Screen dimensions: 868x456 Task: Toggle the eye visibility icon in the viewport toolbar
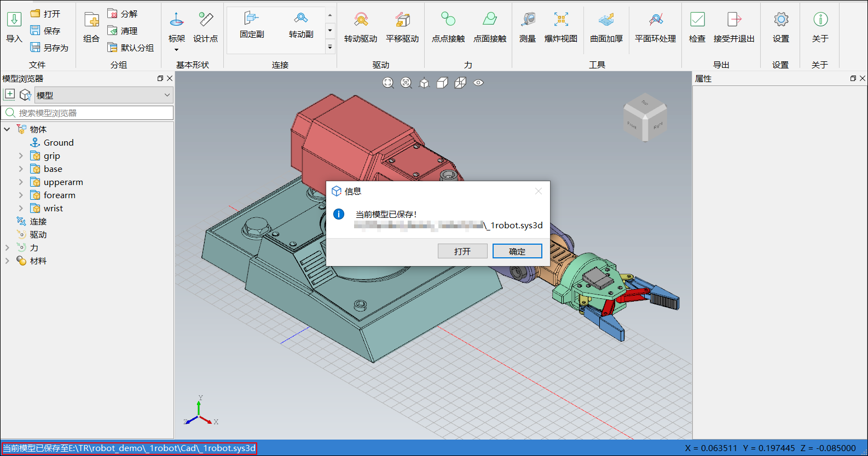(478, 83)
